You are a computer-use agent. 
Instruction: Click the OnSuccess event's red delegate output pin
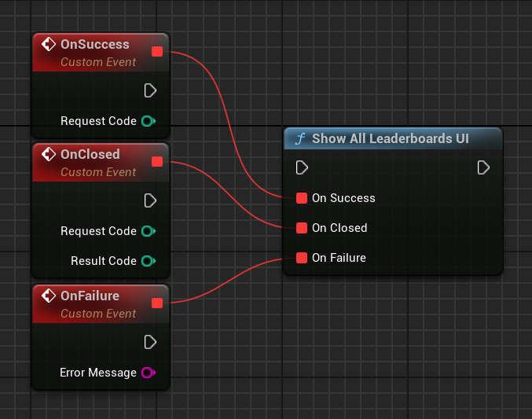click(x=156, y=52)
